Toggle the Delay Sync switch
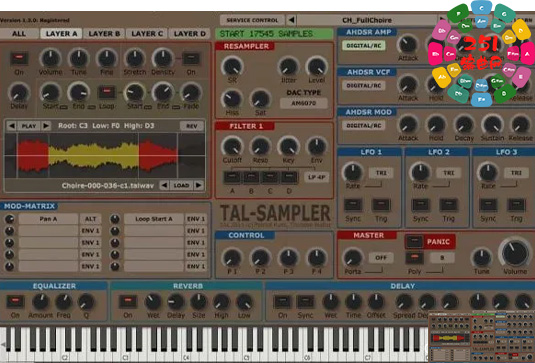This screenshot has width=535, height=363. [x=305, y=302]
